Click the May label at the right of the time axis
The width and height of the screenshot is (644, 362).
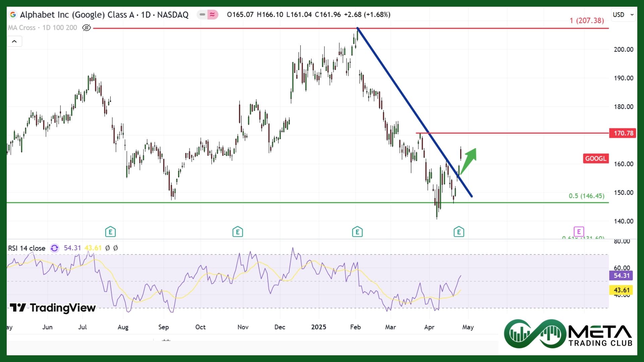pyautogui.click(x=468, y=327)
